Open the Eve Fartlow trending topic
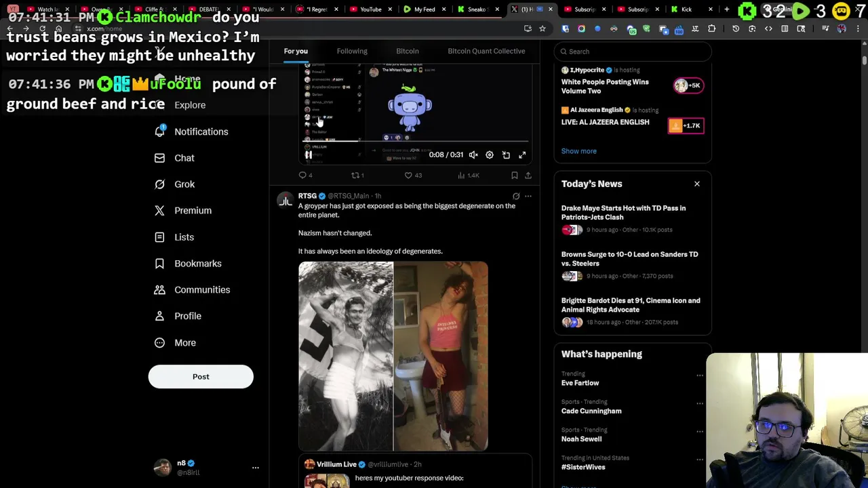Viewport: 868px width, 488px height. 580,383
